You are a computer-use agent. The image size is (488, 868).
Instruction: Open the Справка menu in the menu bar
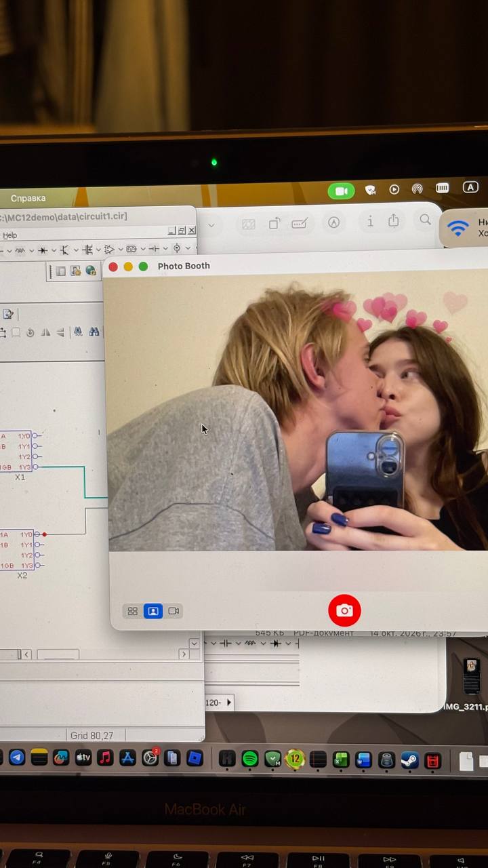[x=28, y=198]
